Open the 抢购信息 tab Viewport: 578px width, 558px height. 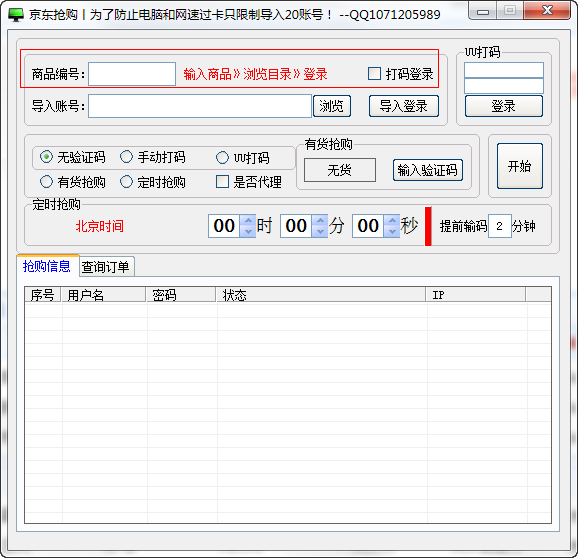click(47, 266)
